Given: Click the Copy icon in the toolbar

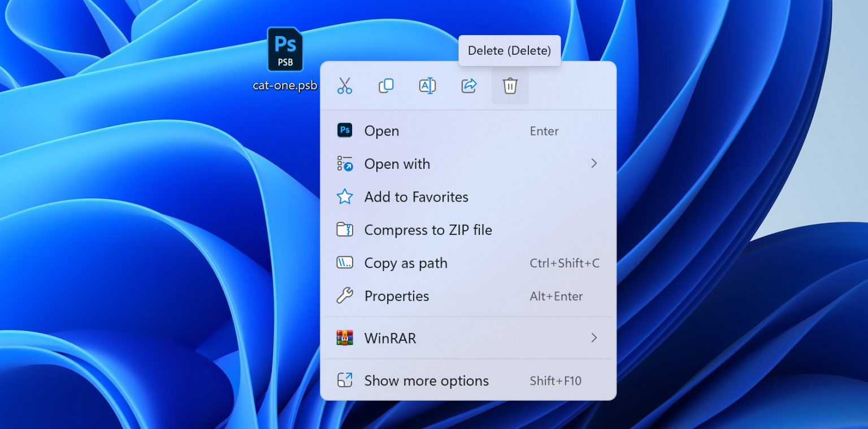Looking at the screenshot, I should point(386,85).
